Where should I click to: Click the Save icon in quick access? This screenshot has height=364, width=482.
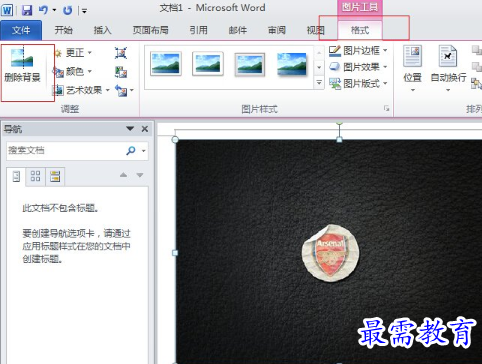(x=27, y=10)
